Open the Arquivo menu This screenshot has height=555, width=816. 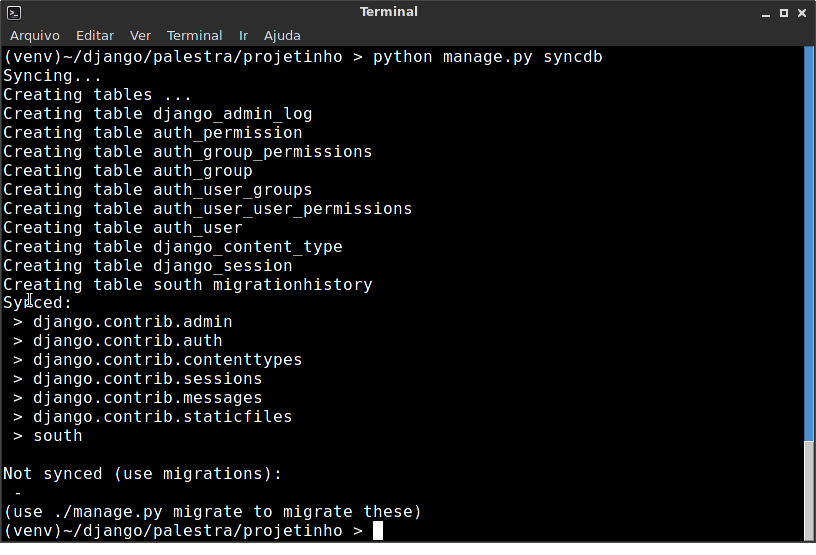tap(35, 35)
